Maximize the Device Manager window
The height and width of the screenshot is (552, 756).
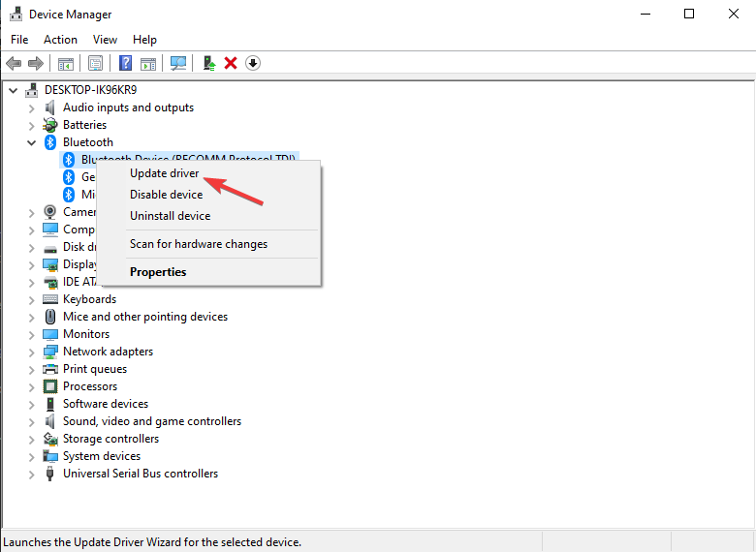point(689,14)
